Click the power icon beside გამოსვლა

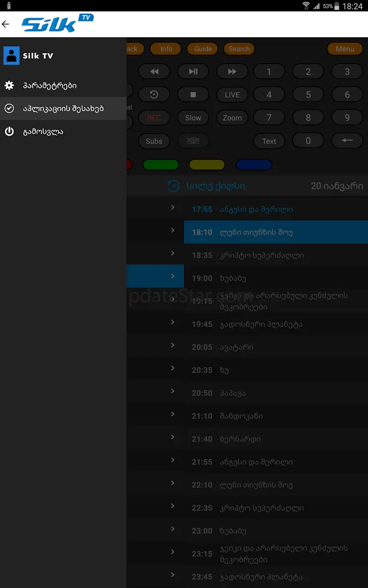point(9,131)
